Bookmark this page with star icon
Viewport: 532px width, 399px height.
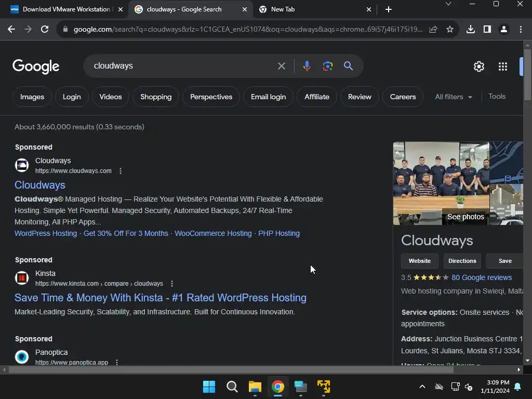[450, 29]
